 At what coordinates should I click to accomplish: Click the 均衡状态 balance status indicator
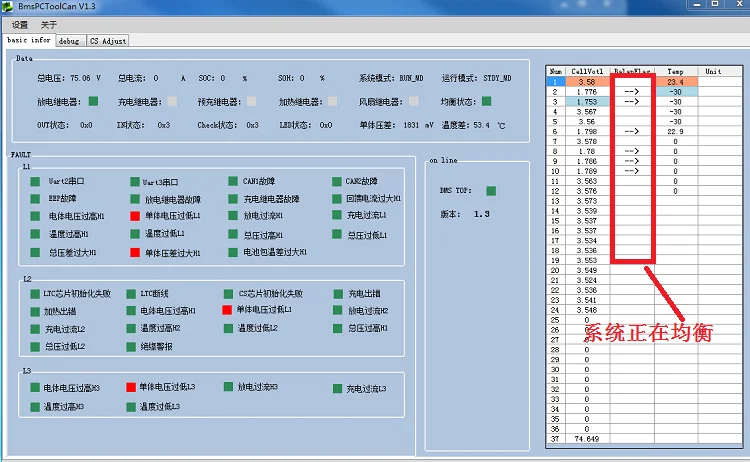486,101
